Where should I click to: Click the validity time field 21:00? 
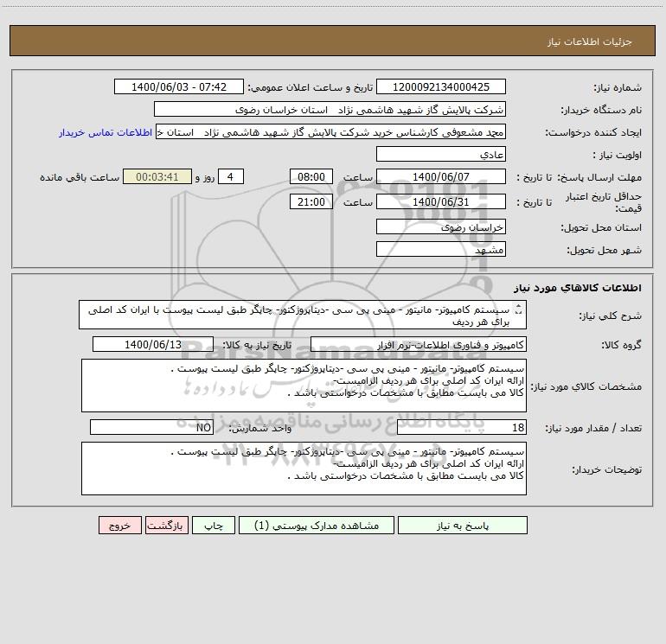(x=311, y=201)
